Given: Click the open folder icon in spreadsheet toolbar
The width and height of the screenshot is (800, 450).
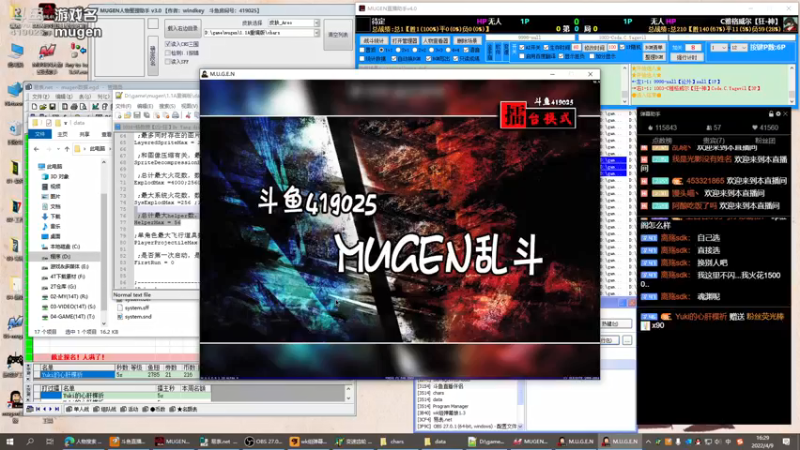Looking at the screenshot, I should [43, 107].
